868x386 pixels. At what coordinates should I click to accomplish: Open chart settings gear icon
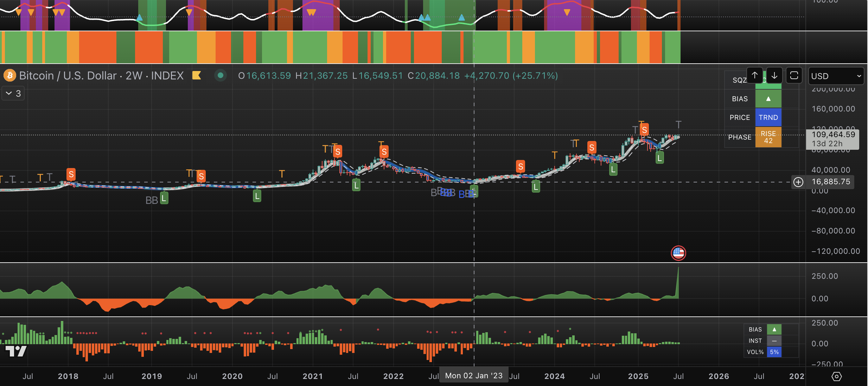coord(836,377)
